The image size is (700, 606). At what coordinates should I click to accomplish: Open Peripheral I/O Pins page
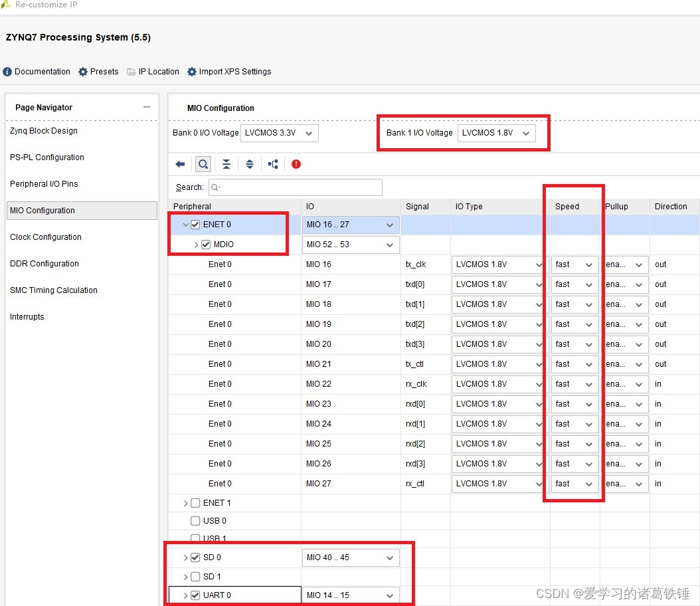coord(44,184)
